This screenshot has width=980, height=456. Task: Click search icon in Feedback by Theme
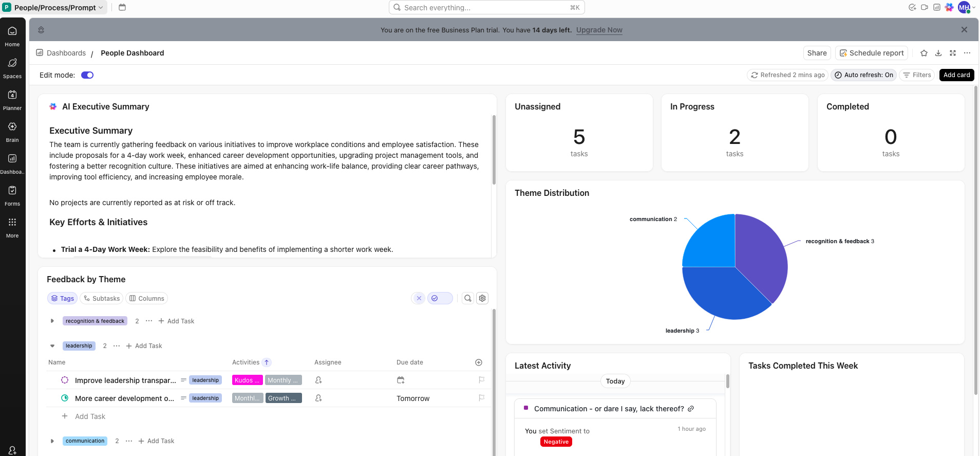(x=468, y=298)
